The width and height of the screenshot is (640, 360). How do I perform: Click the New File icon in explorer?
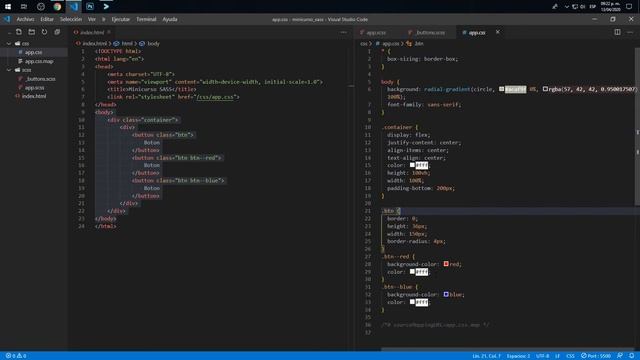[19, 32]
